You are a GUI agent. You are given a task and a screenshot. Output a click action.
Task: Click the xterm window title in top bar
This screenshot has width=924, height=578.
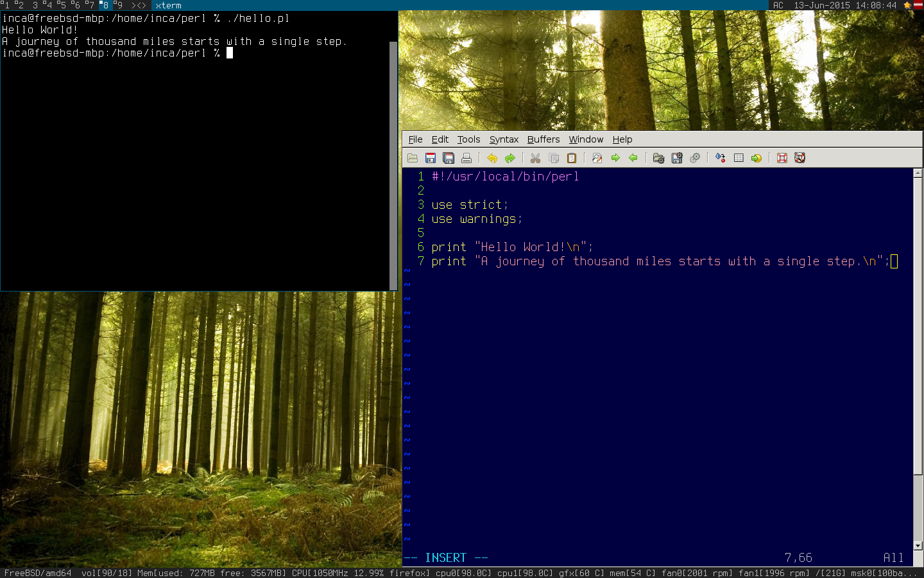point(169,5)
